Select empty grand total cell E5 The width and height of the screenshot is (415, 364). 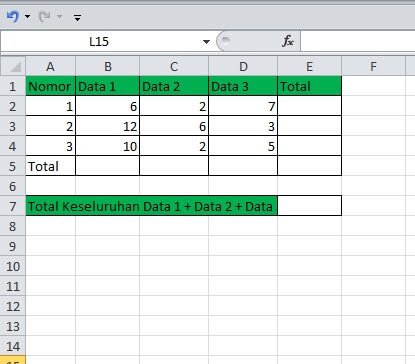click(309, 166)
